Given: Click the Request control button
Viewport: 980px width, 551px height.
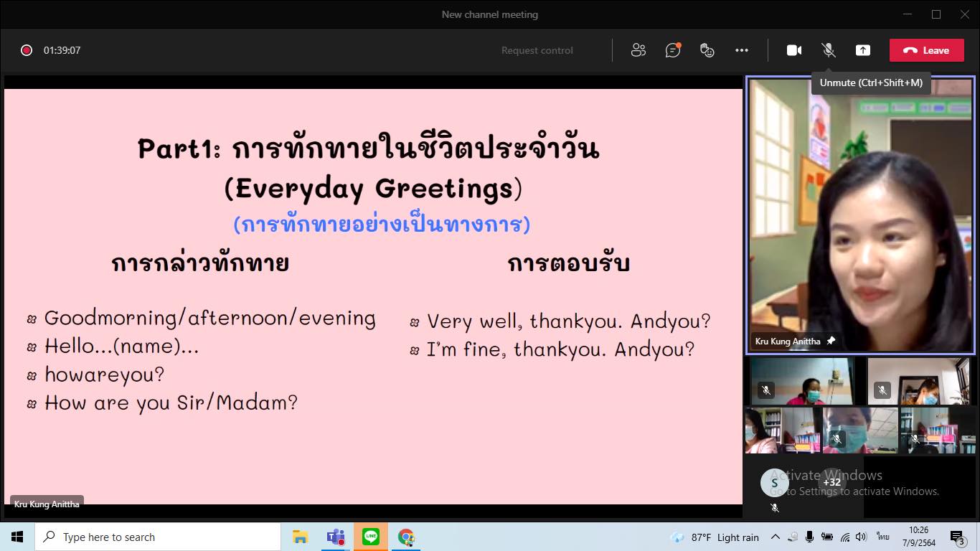Looking at the screenshot, I should 537,50.
